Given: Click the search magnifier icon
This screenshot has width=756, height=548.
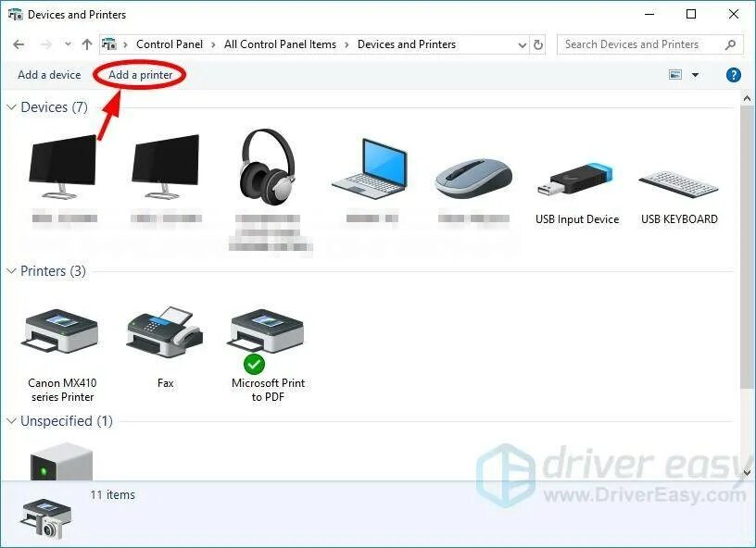Looking at the screenshot, I should (730, 44).
